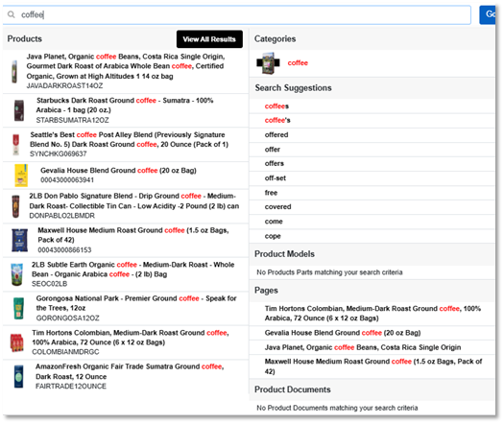The height and width of the screenshot is (424, 504).
Task: Select the 'offer' search suggestion
Action: pyautogui.click(x=273, y=150)
